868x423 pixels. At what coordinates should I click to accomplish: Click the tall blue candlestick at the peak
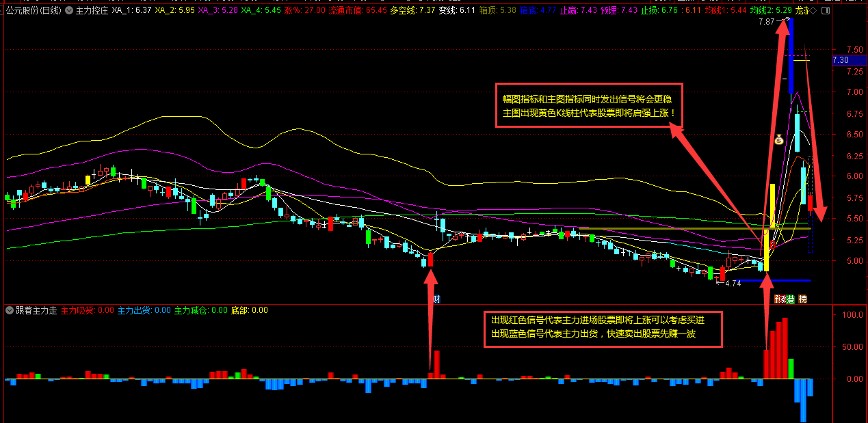(x=791, y=56)
